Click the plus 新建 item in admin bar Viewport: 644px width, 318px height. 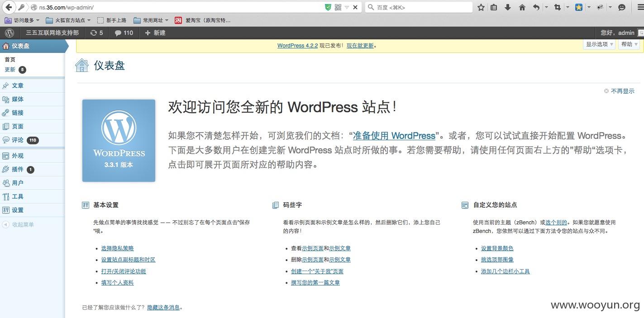pos(155,33)
